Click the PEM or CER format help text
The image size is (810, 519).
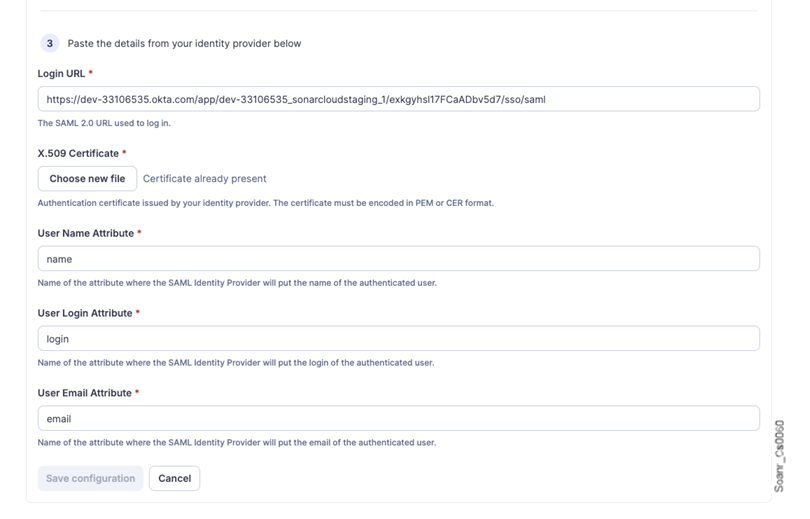click(x=265, y=203)
